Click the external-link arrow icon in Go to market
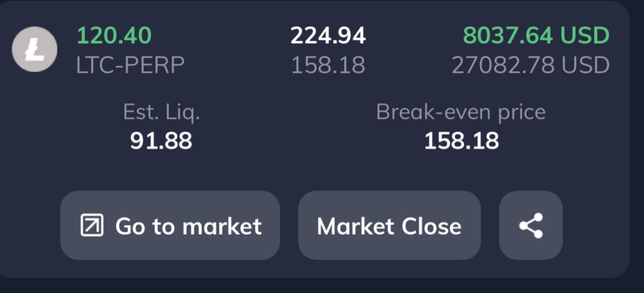The image size is (644, 293). click(x=92, y=225)
